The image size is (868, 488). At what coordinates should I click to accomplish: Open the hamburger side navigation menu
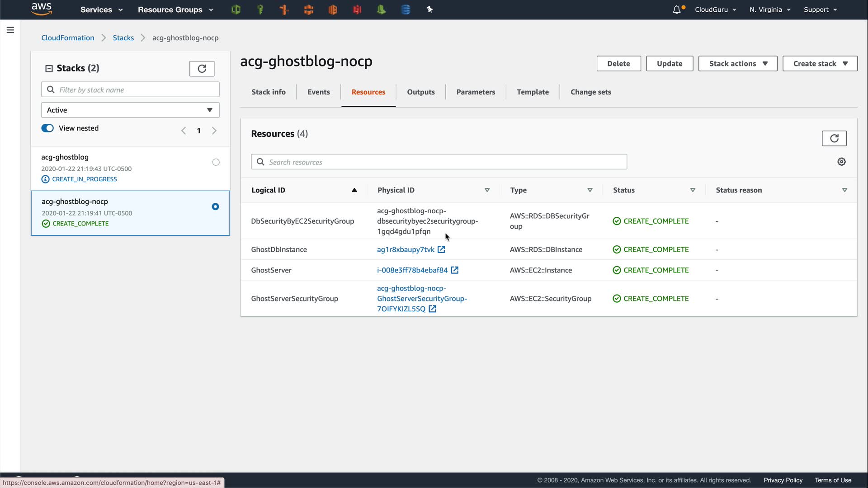point(10,30)
